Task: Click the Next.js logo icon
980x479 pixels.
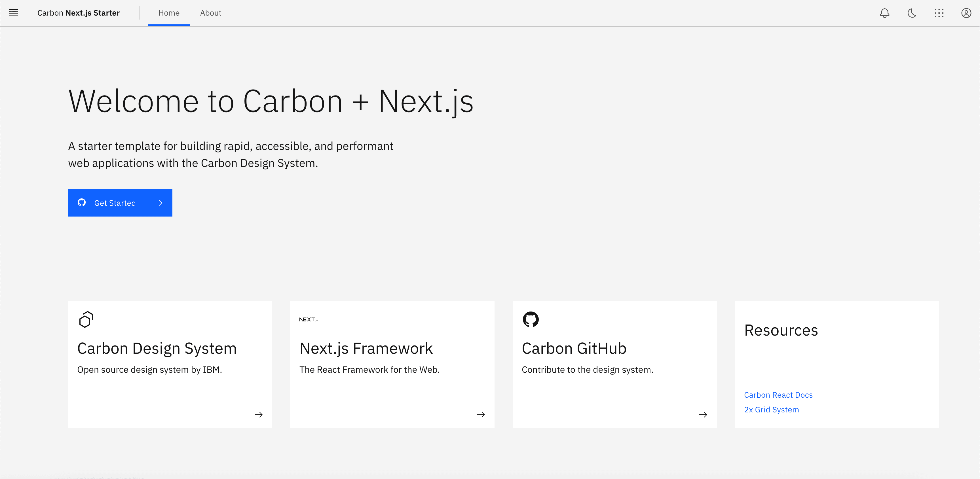Action: pyautogui.click(x=309, y=320)
